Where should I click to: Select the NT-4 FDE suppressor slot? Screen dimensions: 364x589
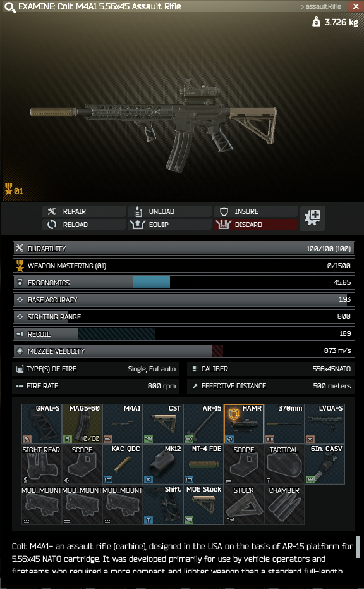[x=203, y=464]
